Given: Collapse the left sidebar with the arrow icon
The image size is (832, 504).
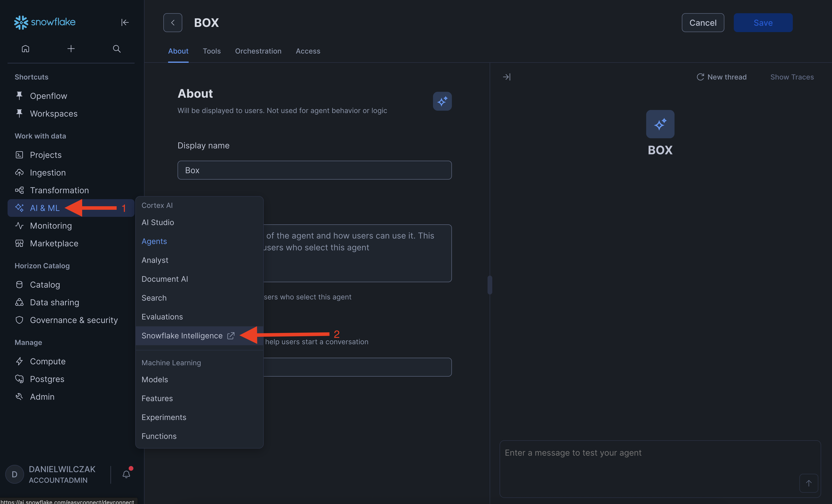Looking at the screenshot, I should click(x=125, y=22).
